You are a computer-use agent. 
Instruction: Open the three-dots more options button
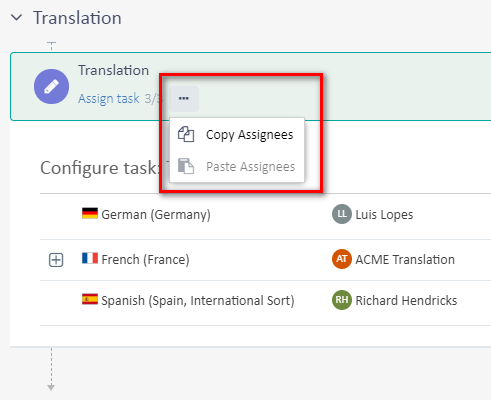[x=184, y=99]
